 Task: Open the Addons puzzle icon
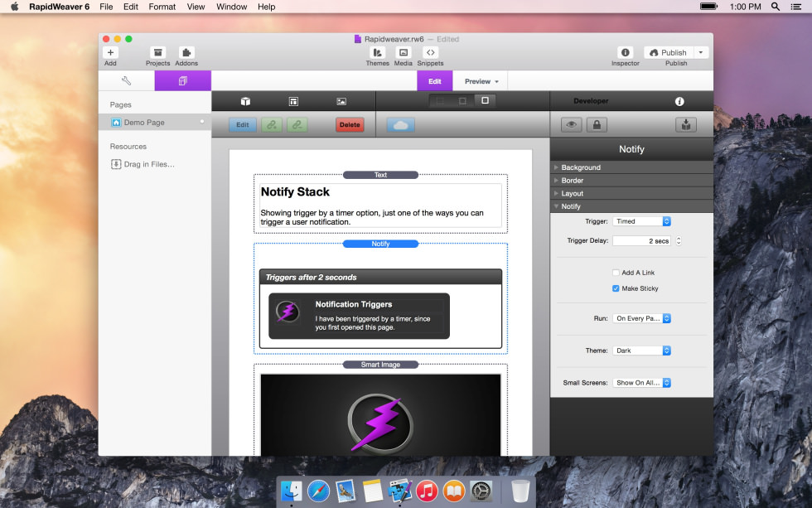186,52
